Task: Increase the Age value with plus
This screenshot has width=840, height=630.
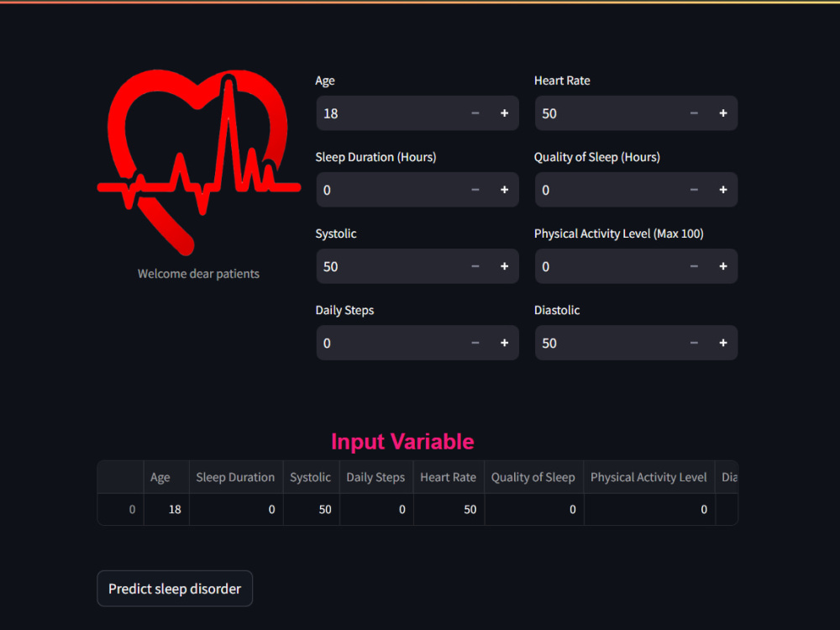Action: [504, 113]
